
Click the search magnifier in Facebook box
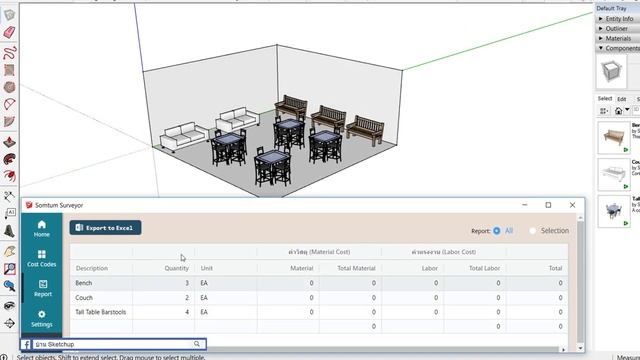tap(197, 344)
